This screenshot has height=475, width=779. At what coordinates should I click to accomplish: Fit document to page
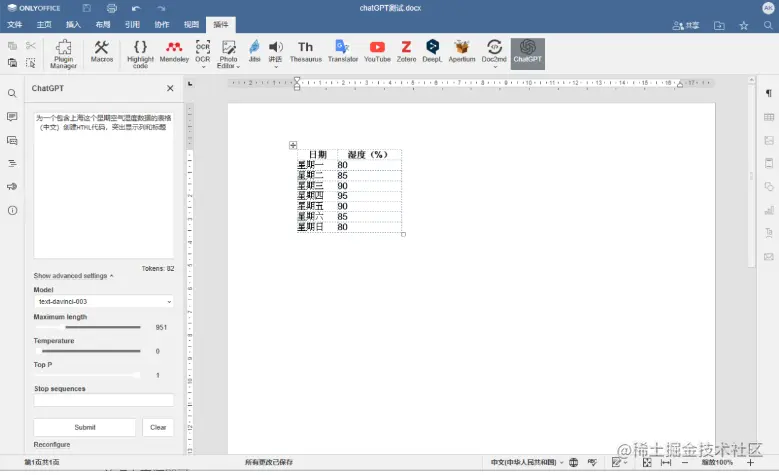click(647, 463)
